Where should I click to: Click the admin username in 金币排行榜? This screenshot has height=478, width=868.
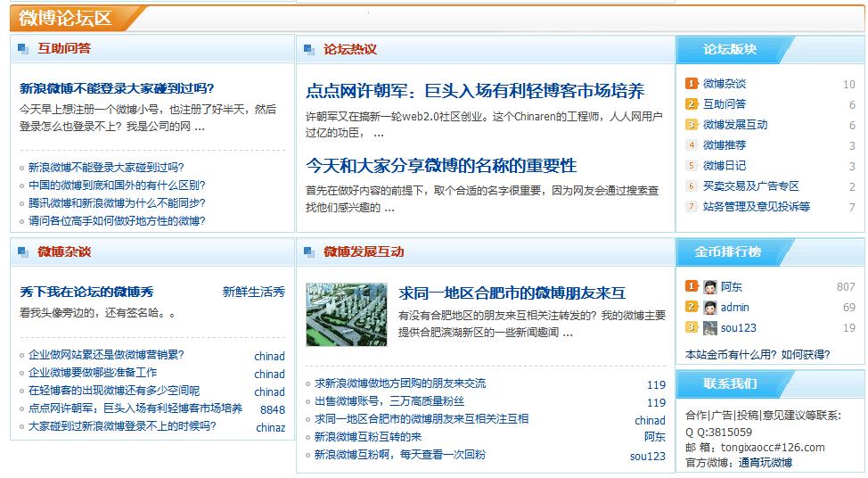pyautogui.click(x=734, y=308)
